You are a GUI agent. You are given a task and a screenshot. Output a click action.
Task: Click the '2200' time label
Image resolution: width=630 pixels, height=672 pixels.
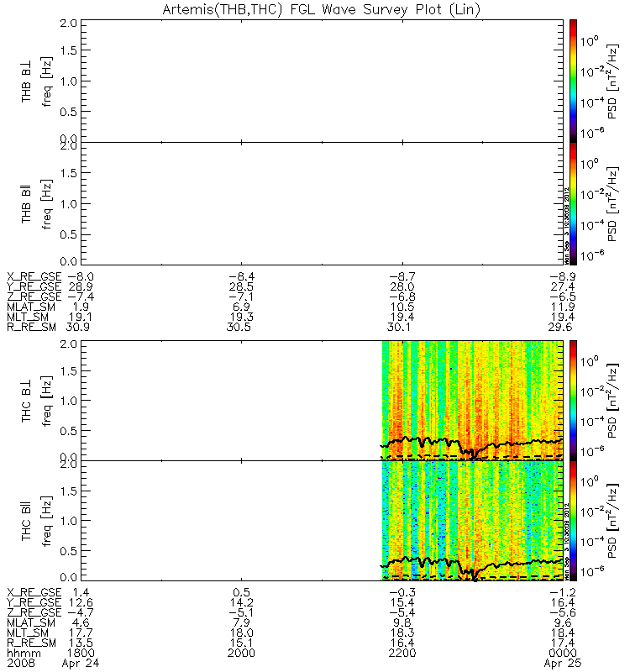point(402,653)
